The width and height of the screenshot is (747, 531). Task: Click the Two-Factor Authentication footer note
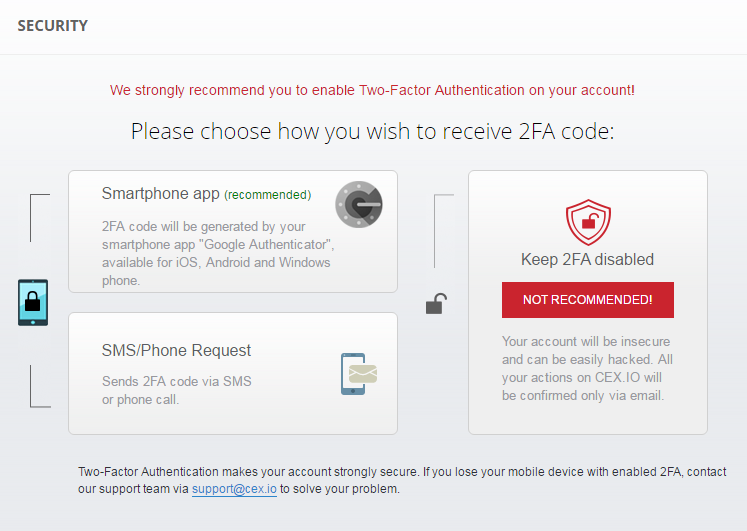point(402,480)
